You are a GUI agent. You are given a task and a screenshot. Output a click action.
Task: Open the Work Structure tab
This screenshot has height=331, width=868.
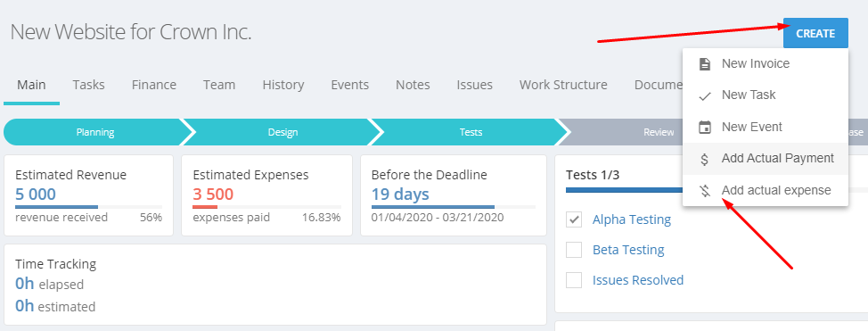(563, 85)
